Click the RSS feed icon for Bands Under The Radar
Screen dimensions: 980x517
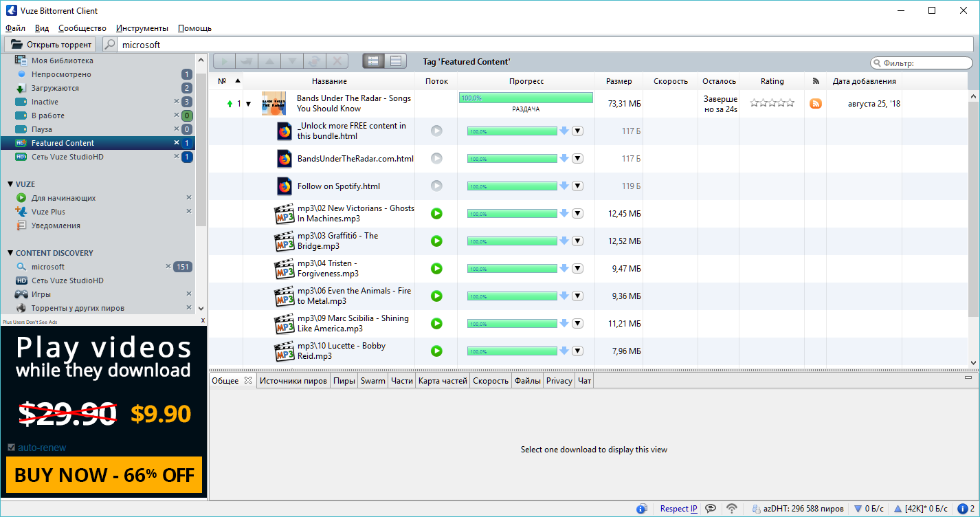pyautogui.click(x=816, y=104)
